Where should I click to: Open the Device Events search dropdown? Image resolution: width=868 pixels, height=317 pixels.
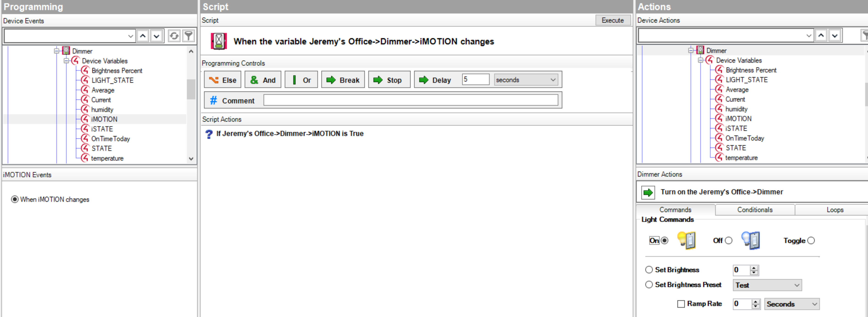(131, 36)
